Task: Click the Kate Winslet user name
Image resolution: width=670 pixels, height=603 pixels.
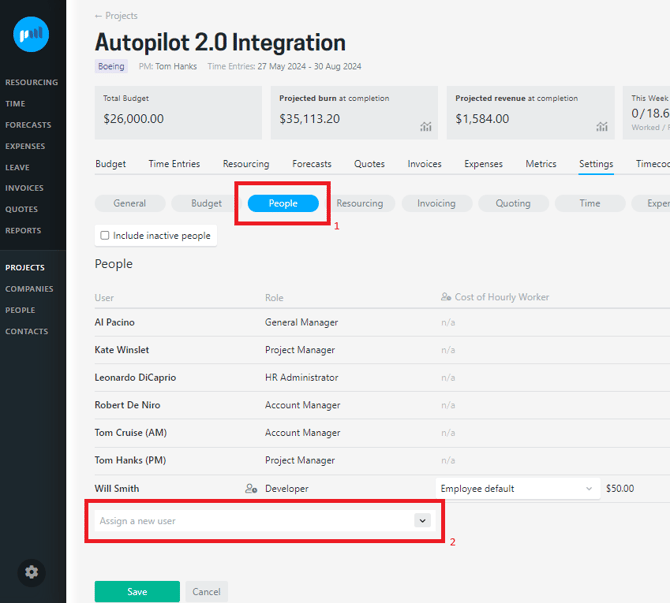Action: pyautogui.click(x=122, y=350)
